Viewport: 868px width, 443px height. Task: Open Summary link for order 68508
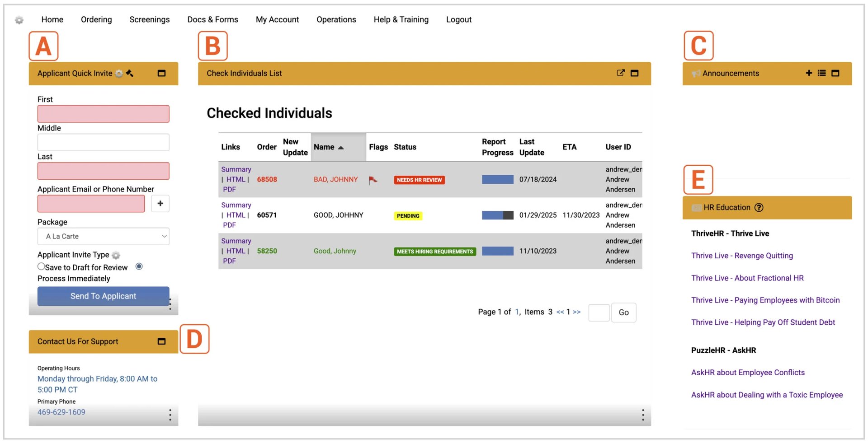[x=236, y=169]
